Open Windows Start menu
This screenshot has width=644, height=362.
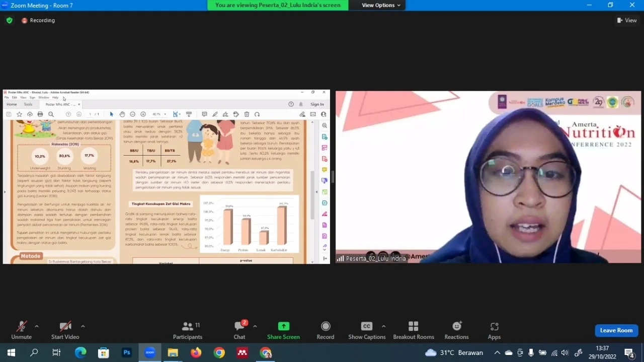point(11,352)
